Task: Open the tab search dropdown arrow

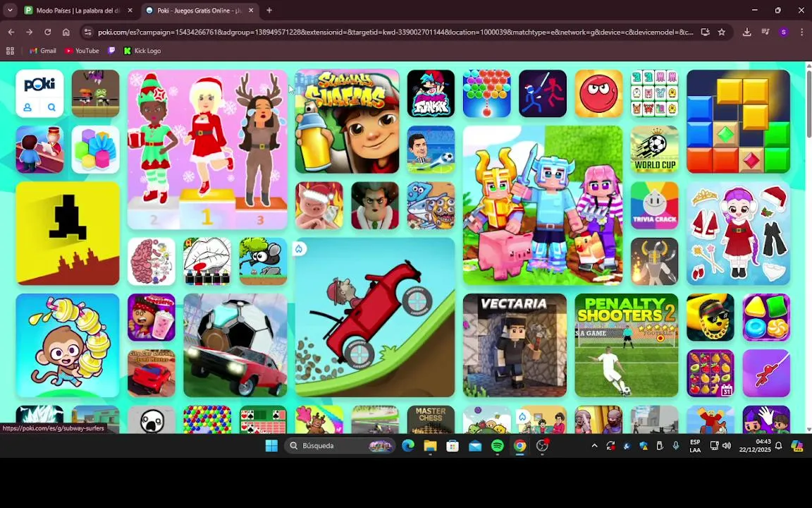Action: tap(10, 11)
